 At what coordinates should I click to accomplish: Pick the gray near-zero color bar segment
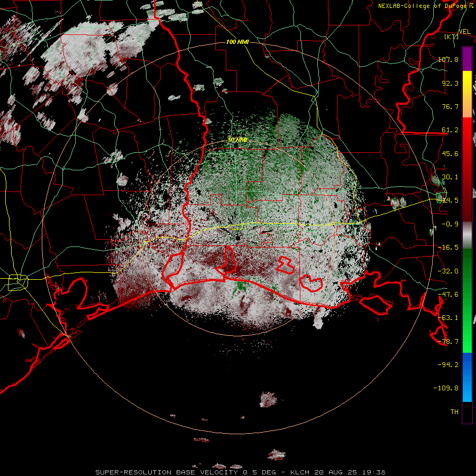(467, 235)
